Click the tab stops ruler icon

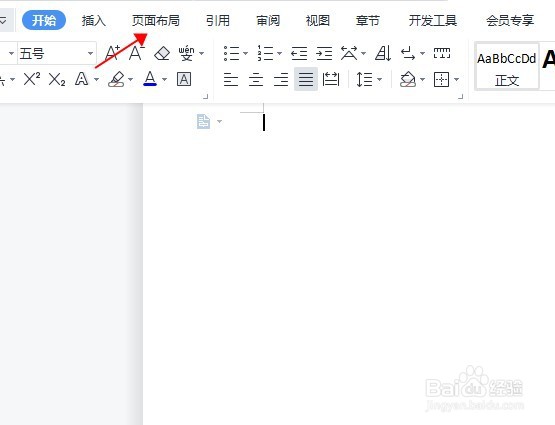click(442, 53)
